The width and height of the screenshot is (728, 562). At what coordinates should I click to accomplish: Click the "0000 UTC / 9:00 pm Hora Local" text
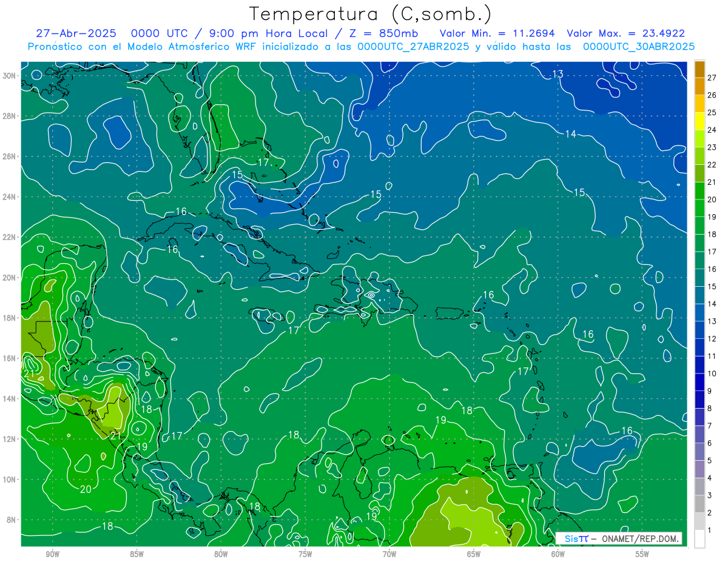coord(229,33)
